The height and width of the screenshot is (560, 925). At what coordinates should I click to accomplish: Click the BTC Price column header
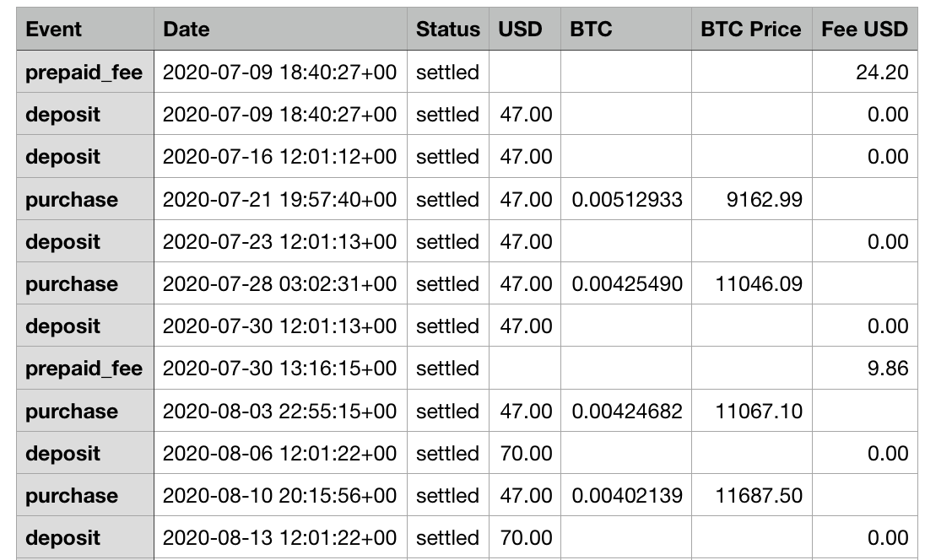pos(751,29)
